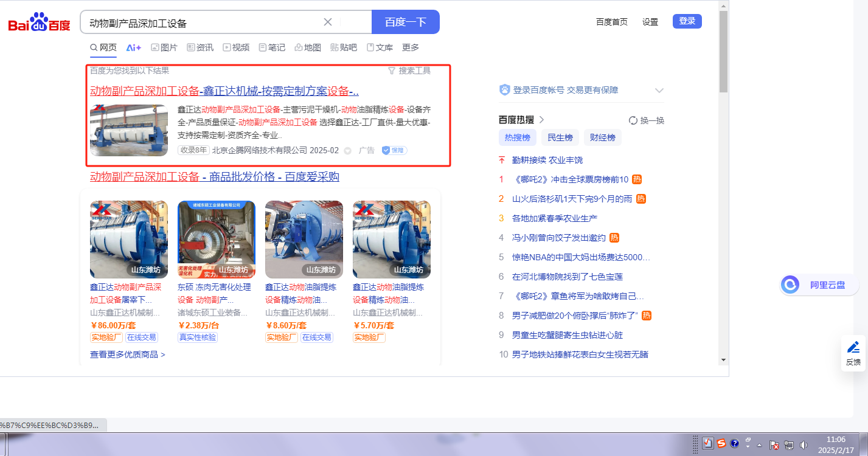Click the 收录8年 badge on the ad
Image resolution: width=868 pixels, height=456 pixels.
click(x=193, y=150)
